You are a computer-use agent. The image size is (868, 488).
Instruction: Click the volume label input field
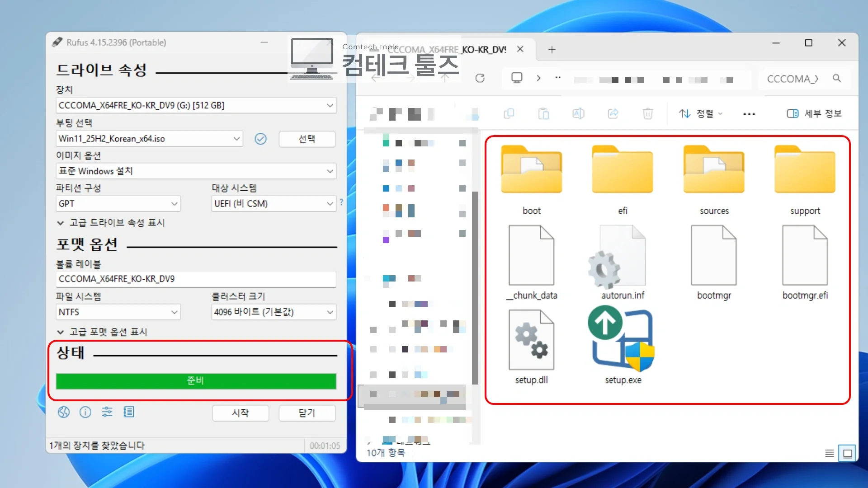tap(196, 279)
